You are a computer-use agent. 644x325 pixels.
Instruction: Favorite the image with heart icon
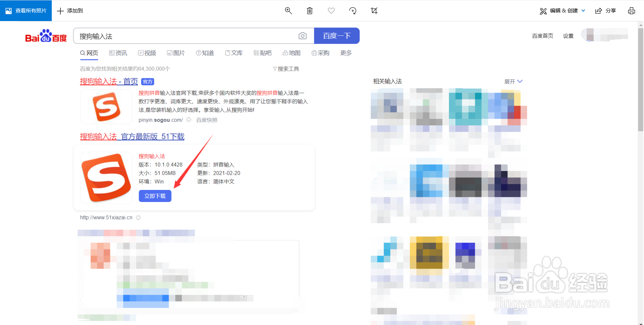coord(331,11)
